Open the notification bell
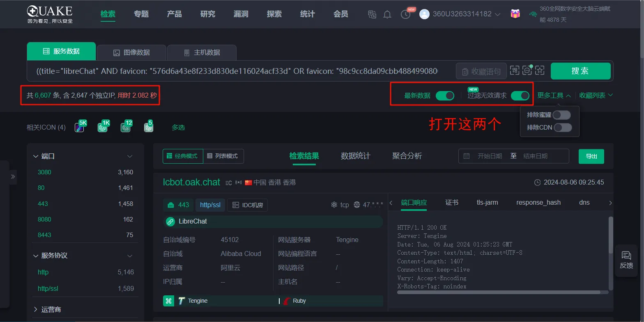 (x=387, y=14)
